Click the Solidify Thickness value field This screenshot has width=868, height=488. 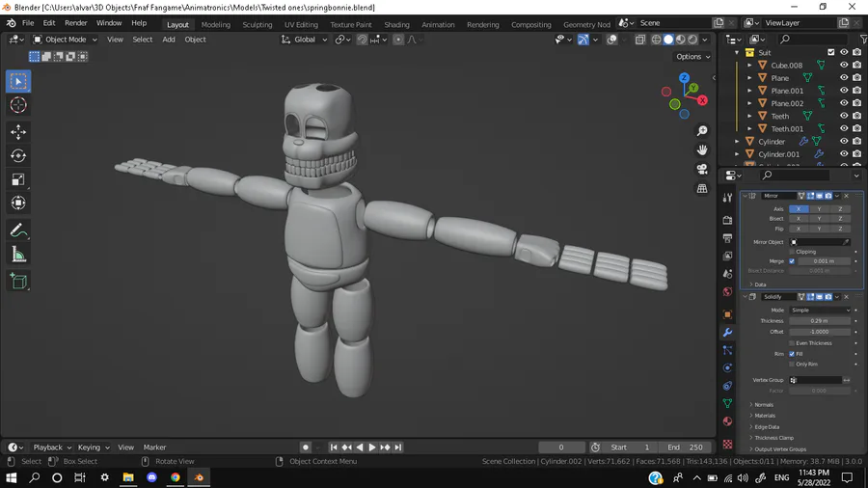pyautogui.click(x=821, y=321)
